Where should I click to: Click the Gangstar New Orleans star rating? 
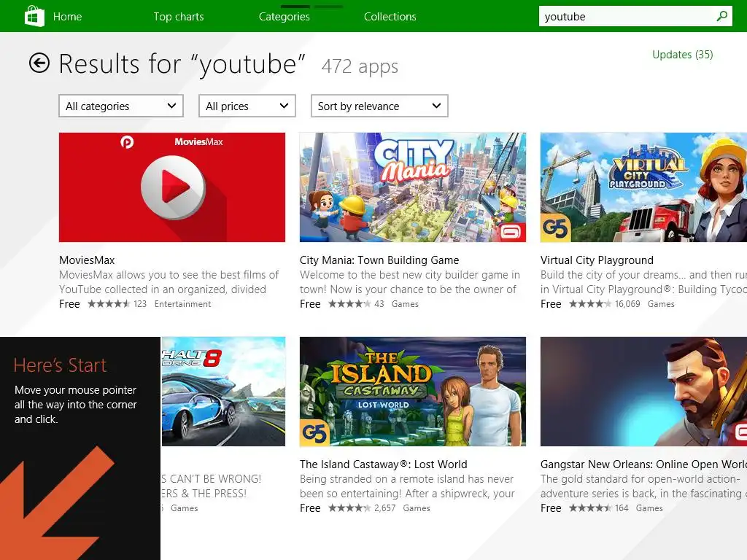(589, 508)
